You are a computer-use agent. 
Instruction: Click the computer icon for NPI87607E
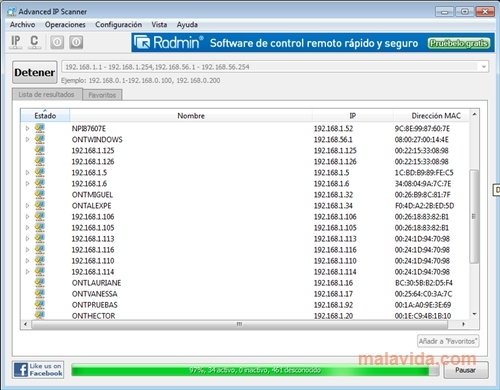click(x=40, y=128)
